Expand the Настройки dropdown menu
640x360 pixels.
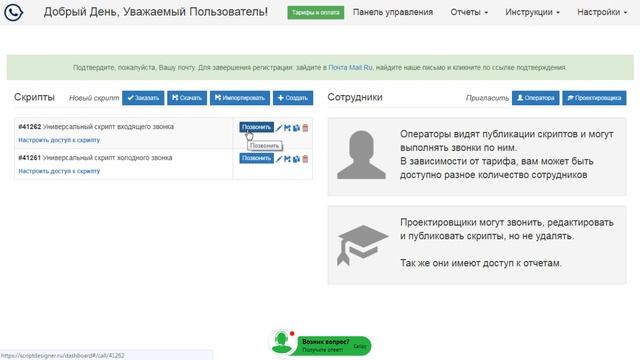(602, 12)
